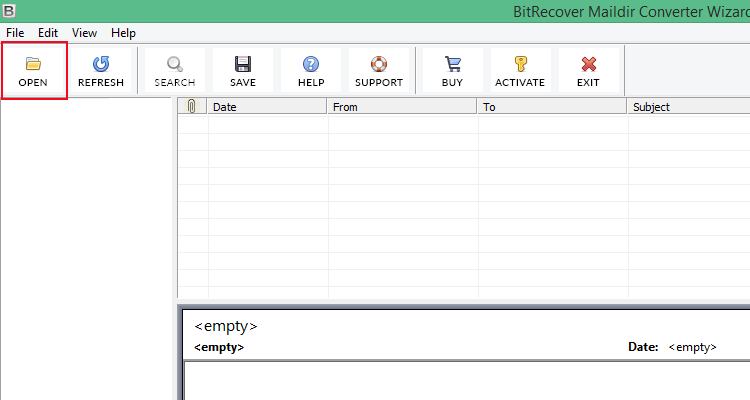Screen dimensions: 750x400
Task: Open the Edit menu
Action: pyautogui.click(x=48, y=33)
